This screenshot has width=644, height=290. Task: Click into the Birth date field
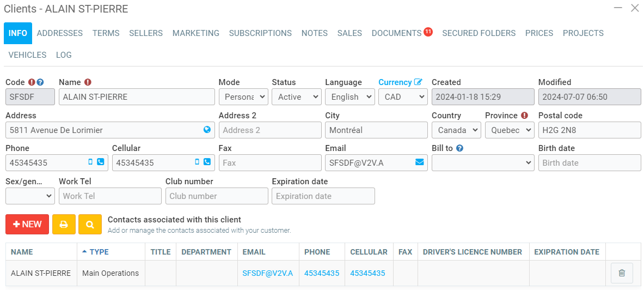[x=590, y=163]
